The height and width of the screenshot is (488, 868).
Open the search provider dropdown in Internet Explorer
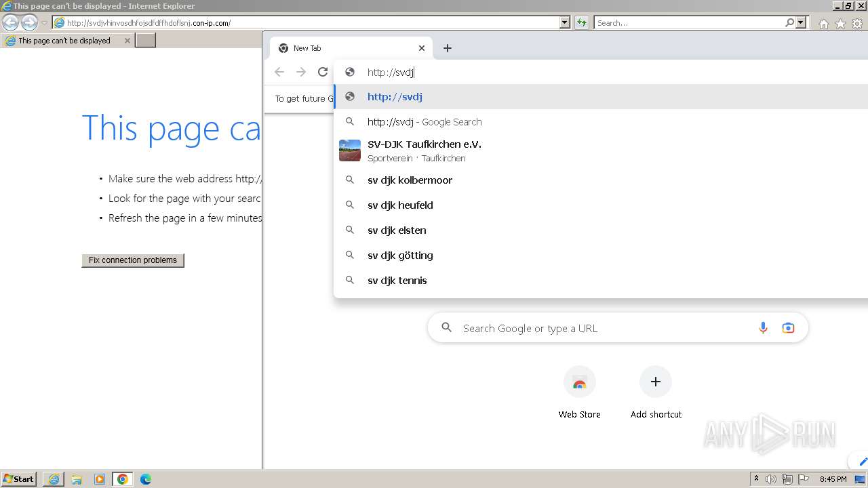[x=801, y=23]
